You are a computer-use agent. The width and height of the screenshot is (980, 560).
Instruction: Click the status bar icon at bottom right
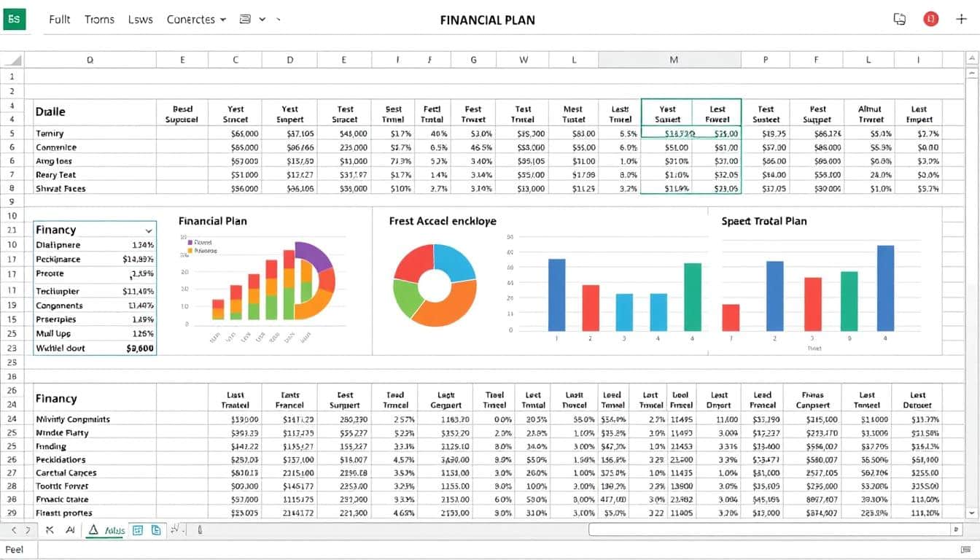966,549
